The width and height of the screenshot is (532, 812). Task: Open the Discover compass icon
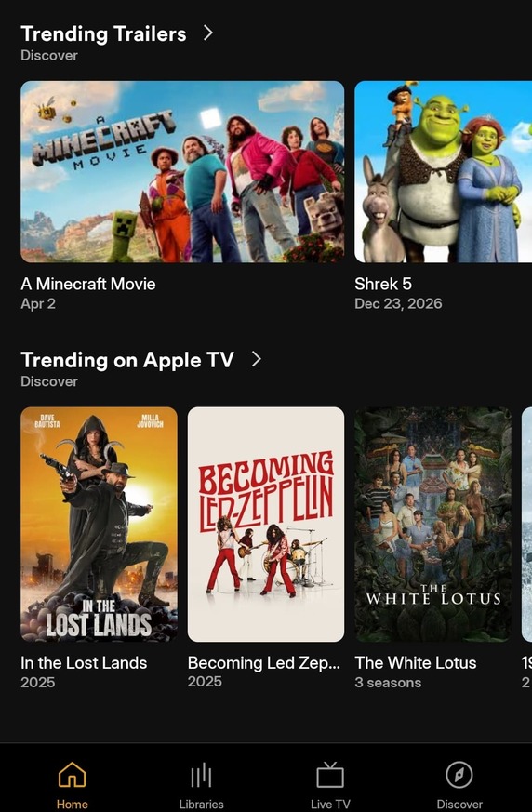point(459,775)
